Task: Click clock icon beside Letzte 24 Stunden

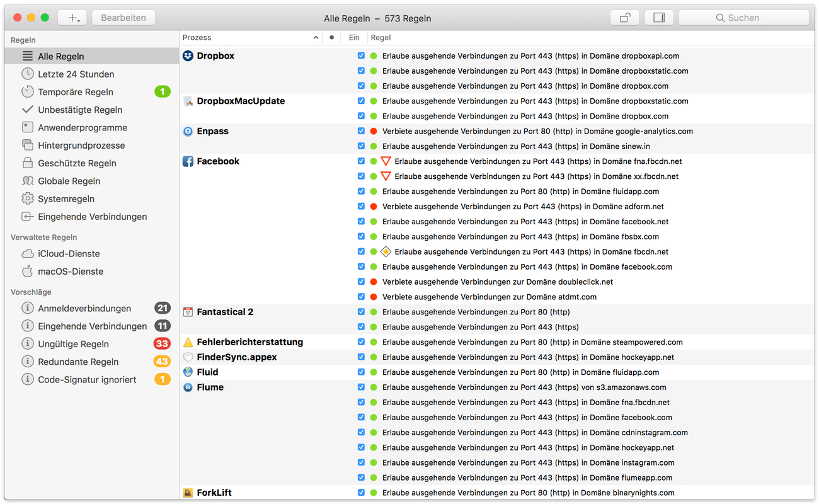Action: pos(27,74)
